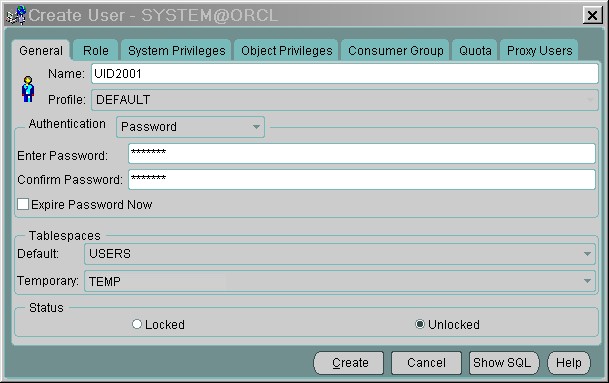Click the user figure icon beside Name
Screen dimensions: 609x383
28,89
